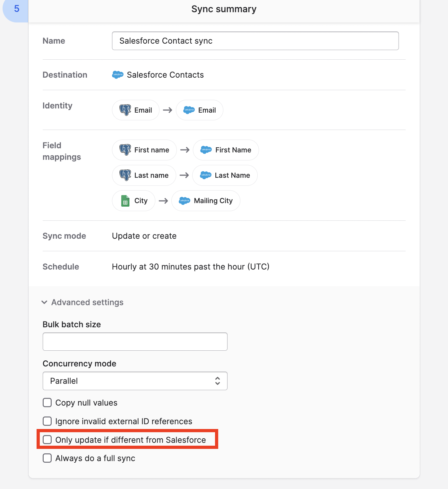Click the PostgreSQL icon on First name chip
The image size is (448, 489).
tap(125, 150)
